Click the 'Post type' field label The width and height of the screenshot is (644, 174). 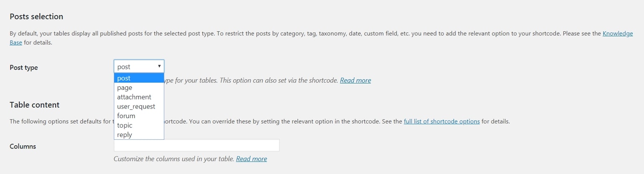point(24,68)
